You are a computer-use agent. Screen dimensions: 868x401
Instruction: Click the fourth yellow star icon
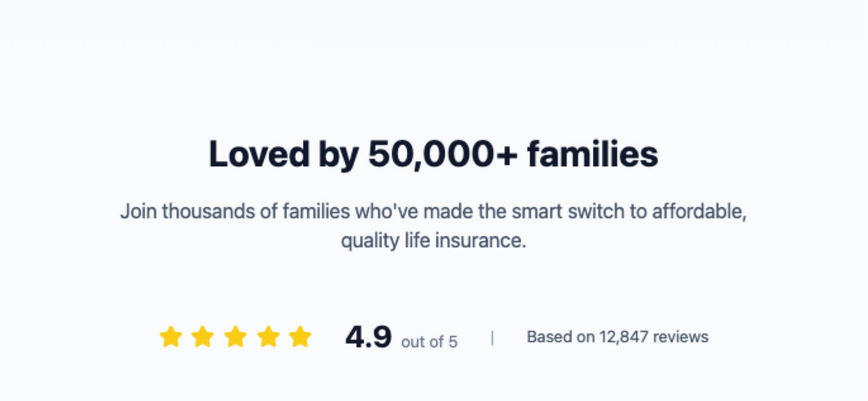coord(268,336)
